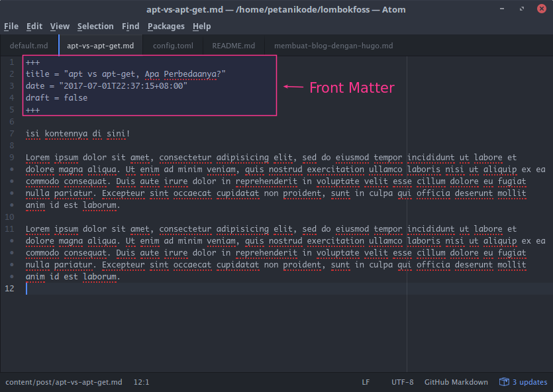Open the View menu
Image resolution: width=553 pixels, height=392 pixels.
tap(60, 26)
